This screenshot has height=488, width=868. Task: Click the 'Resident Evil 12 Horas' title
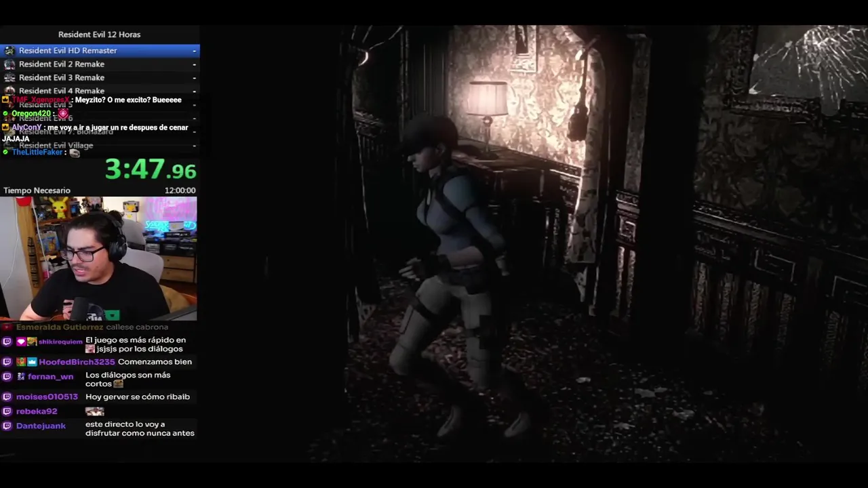click(100, 35)
